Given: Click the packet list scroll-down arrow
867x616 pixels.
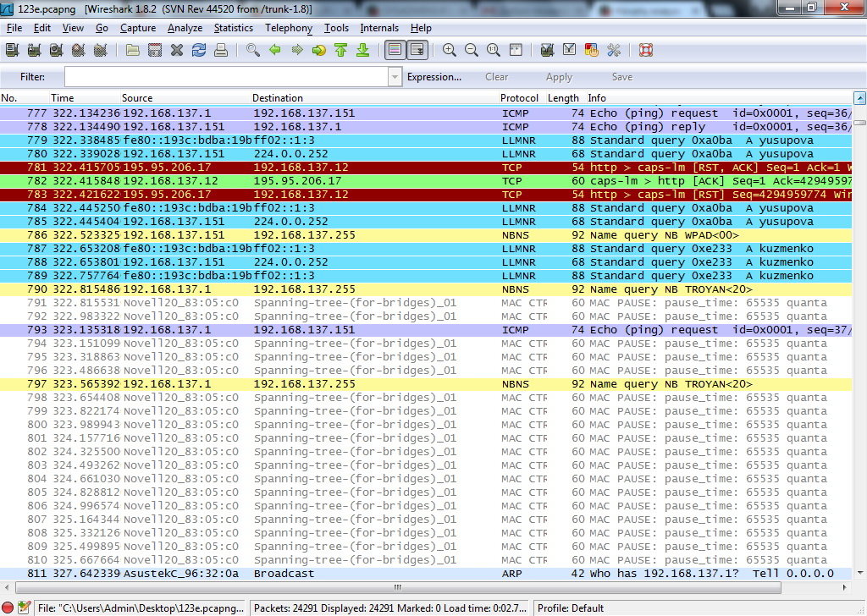Looking at the screenshot, I should (x=860, y=573).
